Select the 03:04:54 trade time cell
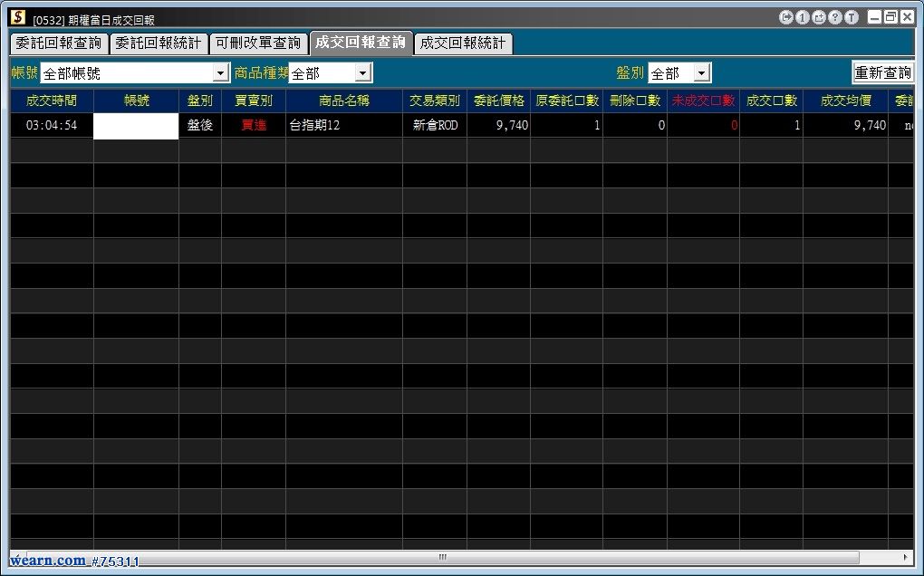Image resolution: width=924 pixels, height=576 pixels. pos(52,126)
